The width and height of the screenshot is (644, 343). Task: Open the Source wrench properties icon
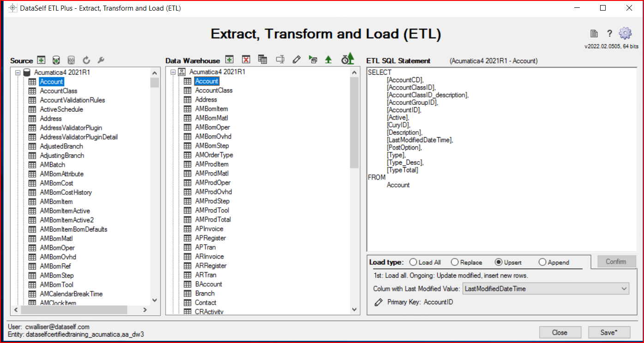[101, 60]
